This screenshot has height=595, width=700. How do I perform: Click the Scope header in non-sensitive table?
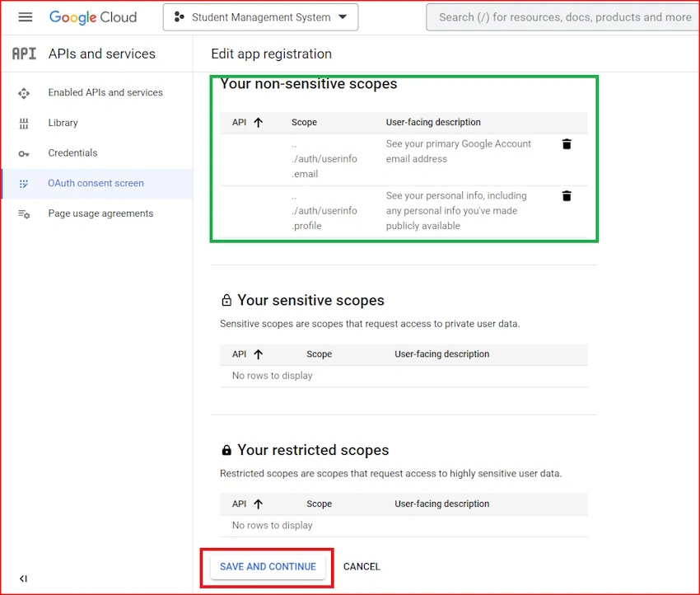(304, 122)
